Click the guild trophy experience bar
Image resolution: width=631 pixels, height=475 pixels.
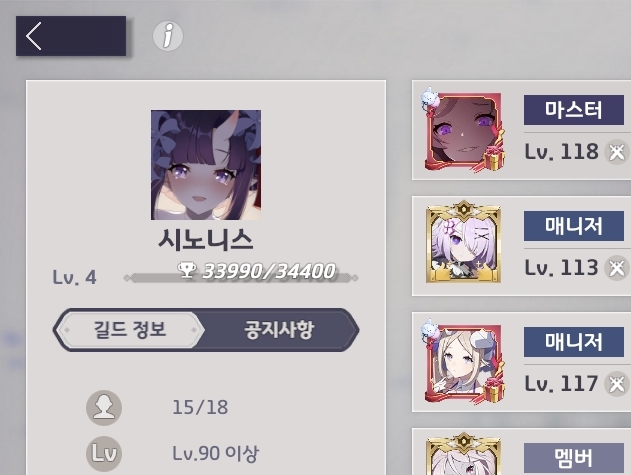(x=241, y=278)
